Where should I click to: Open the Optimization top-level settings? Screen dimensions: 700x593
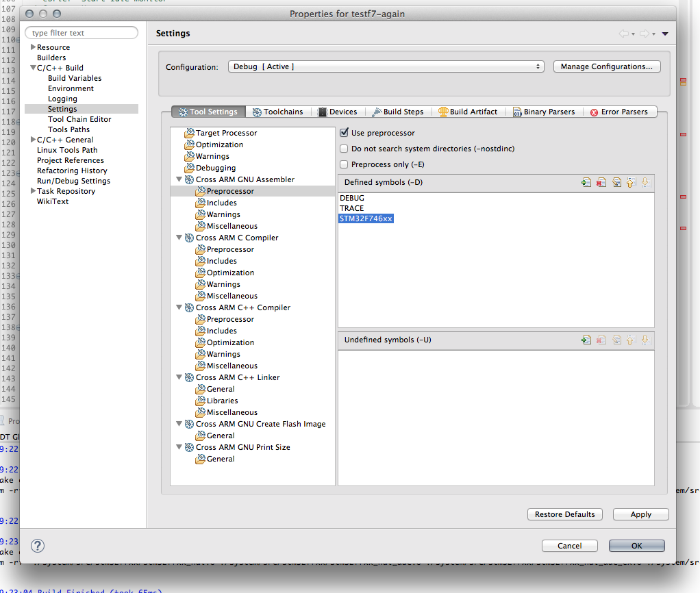click(x=219, y=144)
